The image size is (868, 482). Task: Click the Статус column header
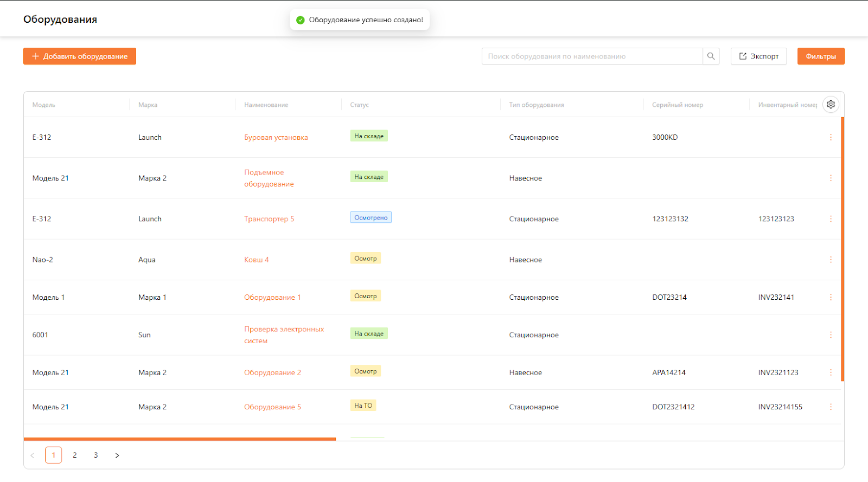pyautogui.click(x=359, y=105)
